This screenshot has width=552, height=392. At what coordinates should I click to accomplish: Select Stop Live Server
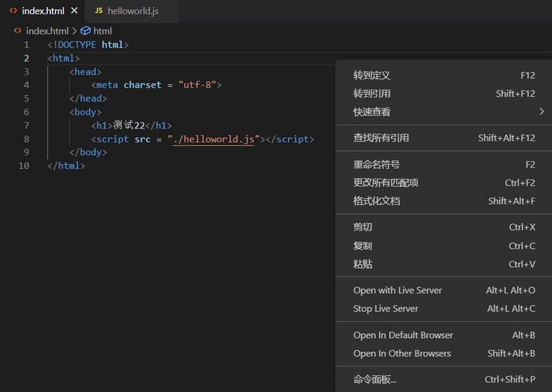point(444,308)
